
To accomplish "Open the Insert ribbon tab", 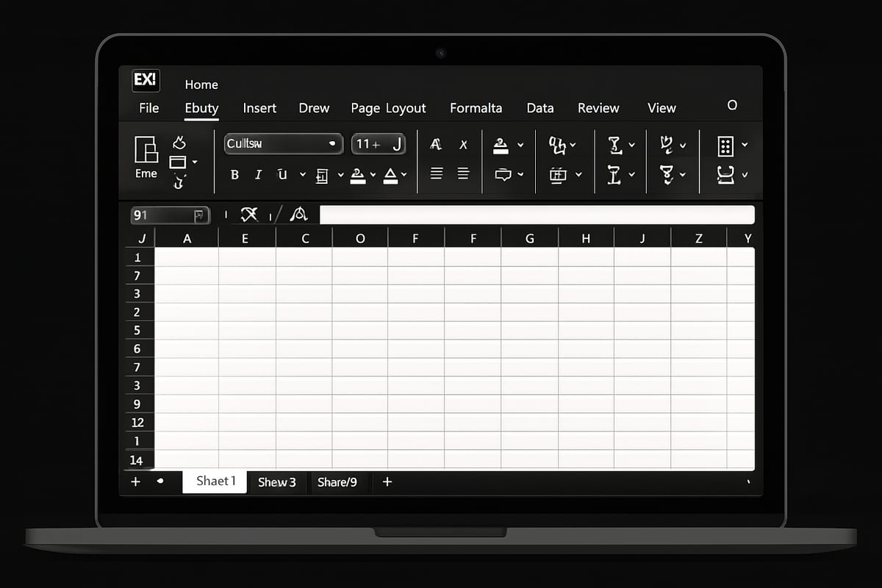I will (259, 108).
